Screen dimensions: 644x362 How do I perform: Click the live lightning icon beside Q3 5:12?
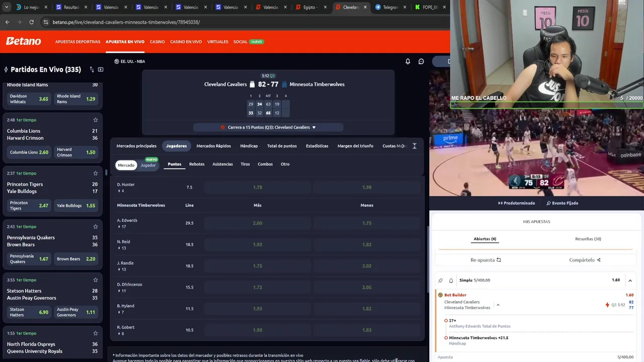coord(607,305)
